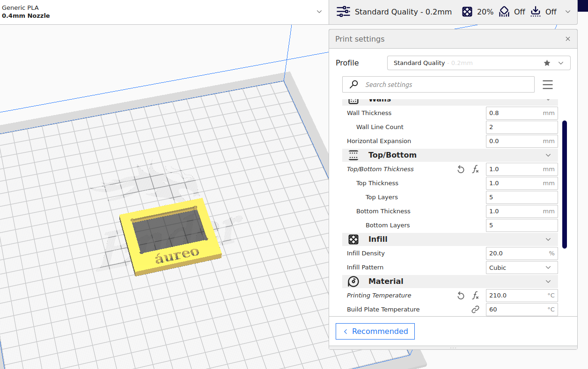Edit the Build Plate Temperature field
588x369 pixels.
pyautogui.click(x=522, y=309)
